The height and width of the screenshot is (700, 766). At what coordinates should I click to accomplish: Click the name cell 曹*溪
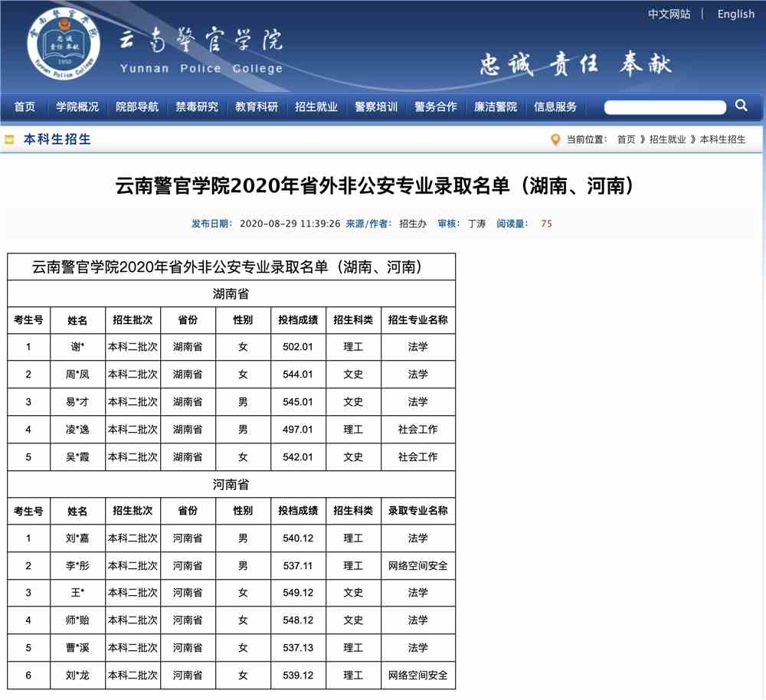(x=77, y=648)
